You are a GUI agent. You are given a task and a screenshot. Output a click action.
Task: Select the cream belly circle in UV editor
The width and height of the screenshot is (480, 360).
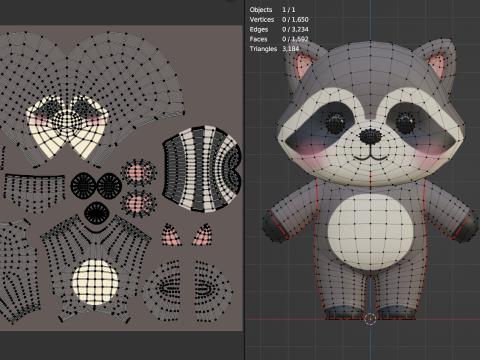pyautogui.click(x=95, y=282)
